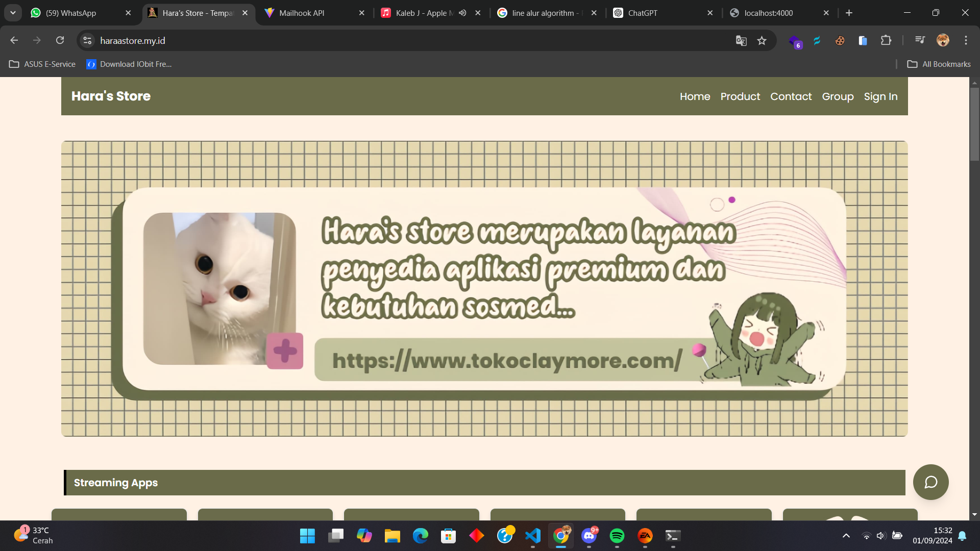Image resolution: width=980 pixels, height=551 pixels.
Task: Open Terminal from taskbar
Action: pyautogui.click(x=673, y=536)
